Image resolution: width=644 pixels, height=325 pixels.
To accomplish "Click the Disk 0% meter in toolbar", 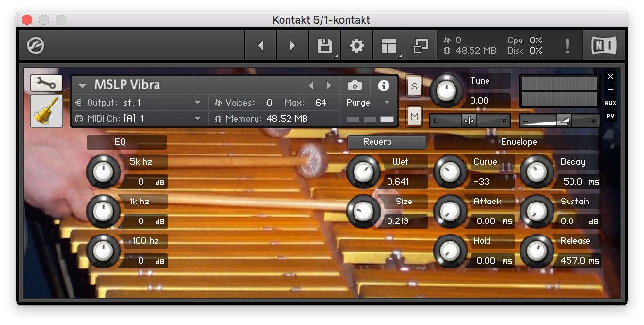I will point(525,50).
